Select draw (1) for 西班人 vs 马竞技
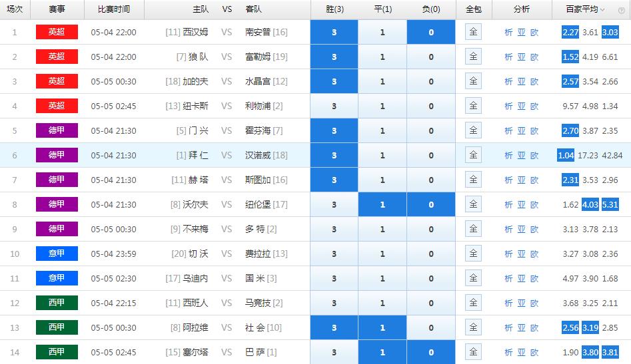Image resolution: width=631 pixels, height=364 pixels. tap(382, 303)
